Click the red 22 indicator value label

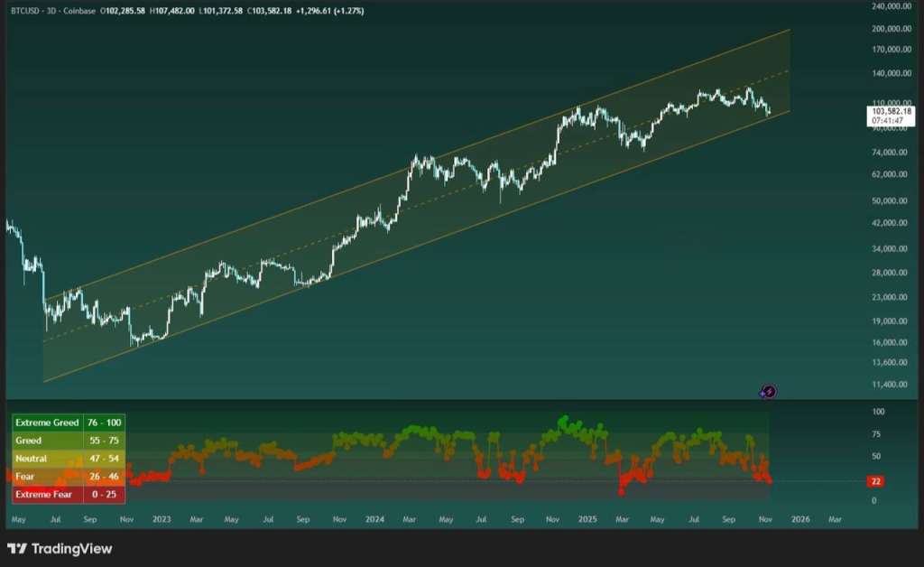pos(876,481)
